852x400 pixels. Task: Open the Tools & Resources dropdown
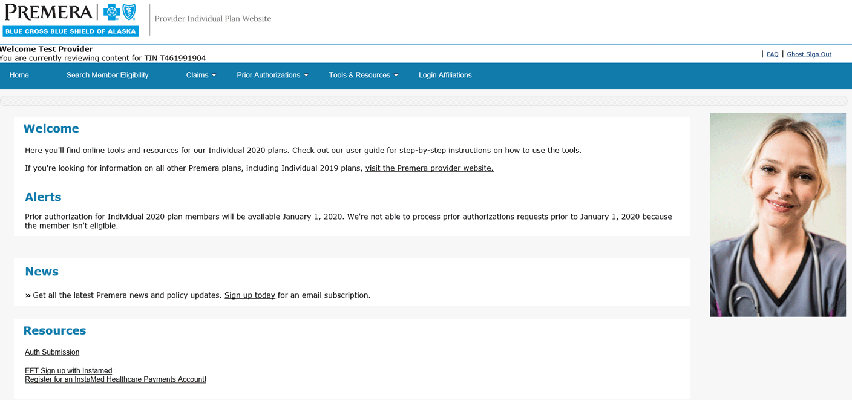pyautogui.click(x=363, y=75)
